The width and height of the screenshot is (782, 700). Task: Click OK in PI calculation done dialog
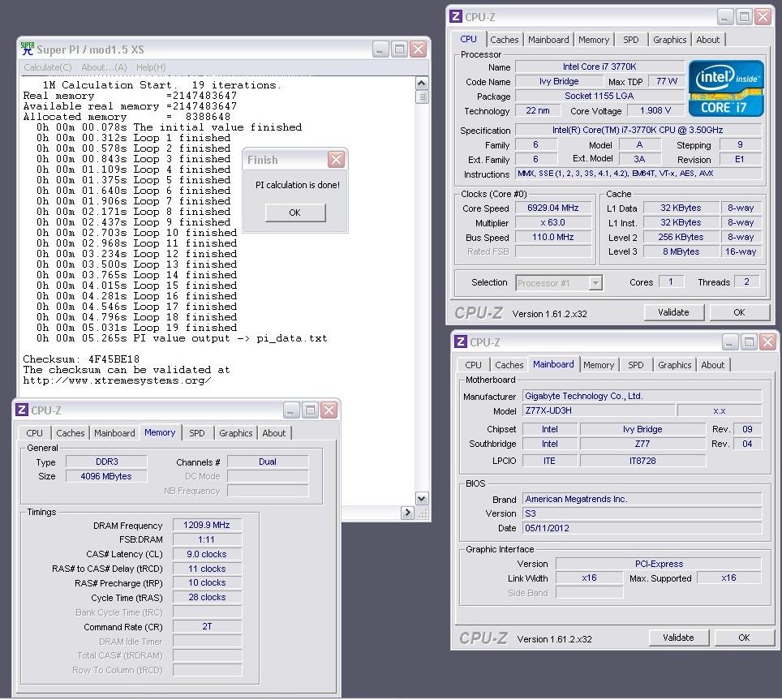(x=294, y=213)
